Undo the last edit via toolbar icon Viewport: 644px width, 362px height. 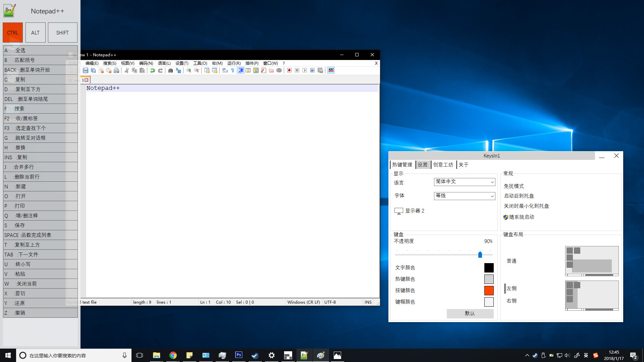[x=152, y=70]
